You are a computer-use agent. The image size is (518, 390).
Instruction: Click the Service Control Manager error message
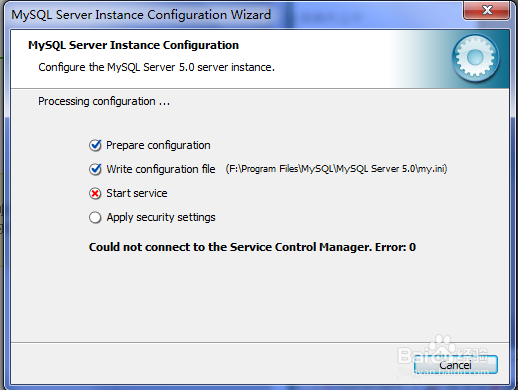click(x=252, y=247)
